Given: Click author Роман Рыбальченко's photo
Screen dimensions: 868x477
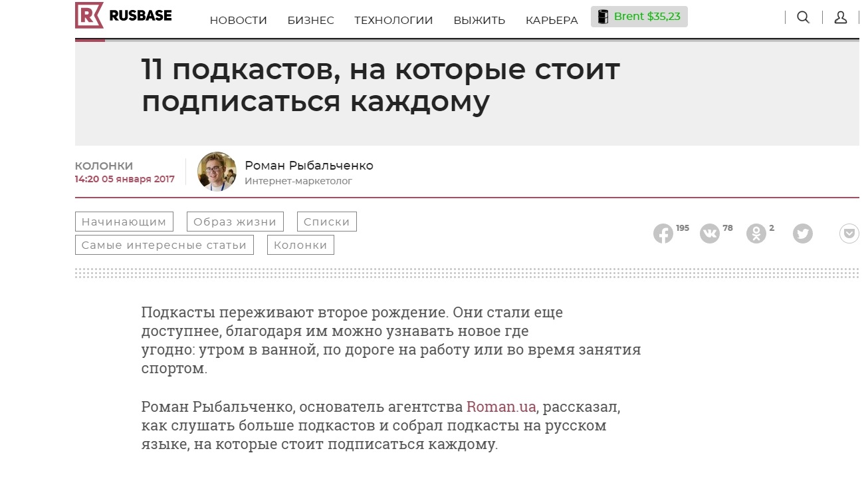Looking at the screenshot, I should click(x=217, y=172).
